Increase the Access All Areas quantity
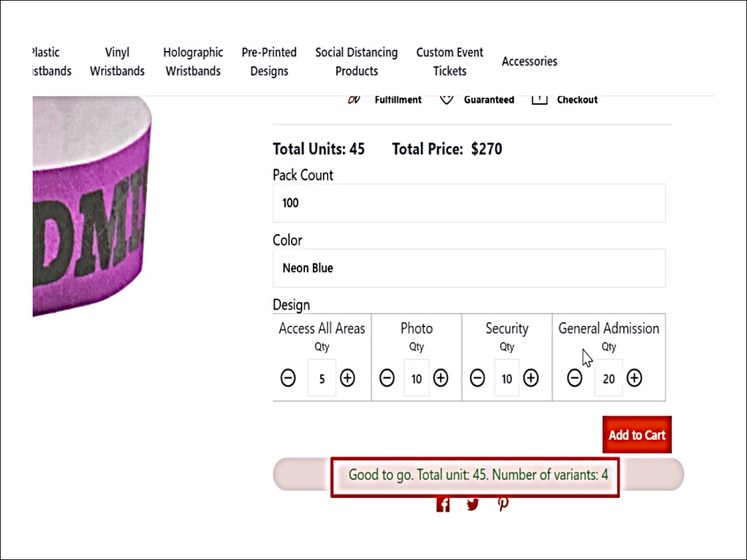The height and width of the screenshot is (560, 747). 347,378
